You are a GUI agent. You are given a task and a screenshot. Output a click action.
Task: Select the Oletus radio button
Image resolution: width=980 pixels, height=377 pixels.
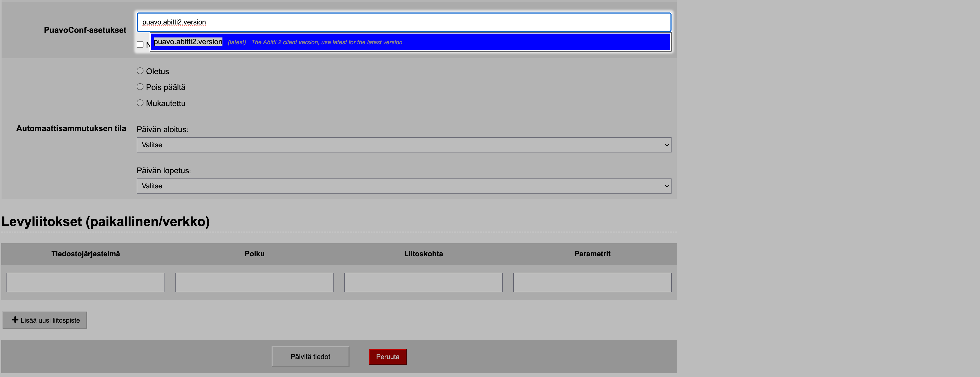140,71
